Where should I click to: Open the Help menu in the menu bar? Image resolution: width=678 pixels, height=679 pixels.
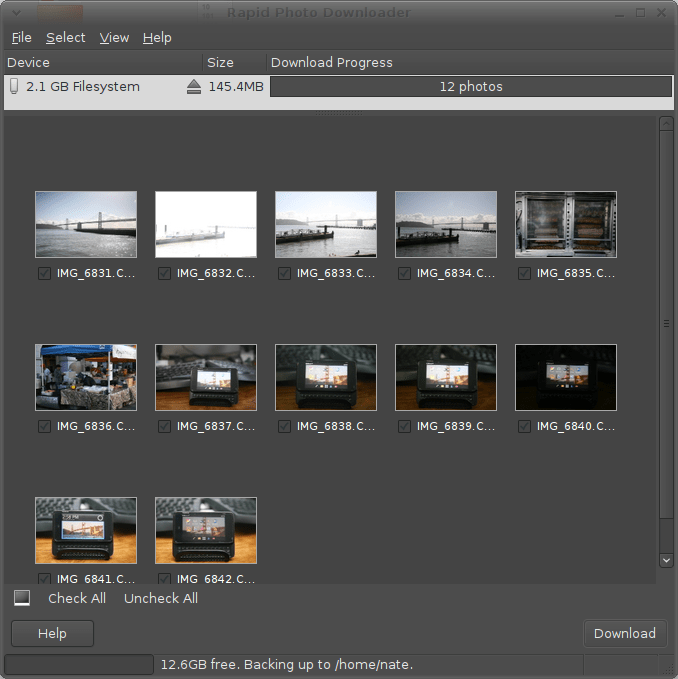[157, 38]
